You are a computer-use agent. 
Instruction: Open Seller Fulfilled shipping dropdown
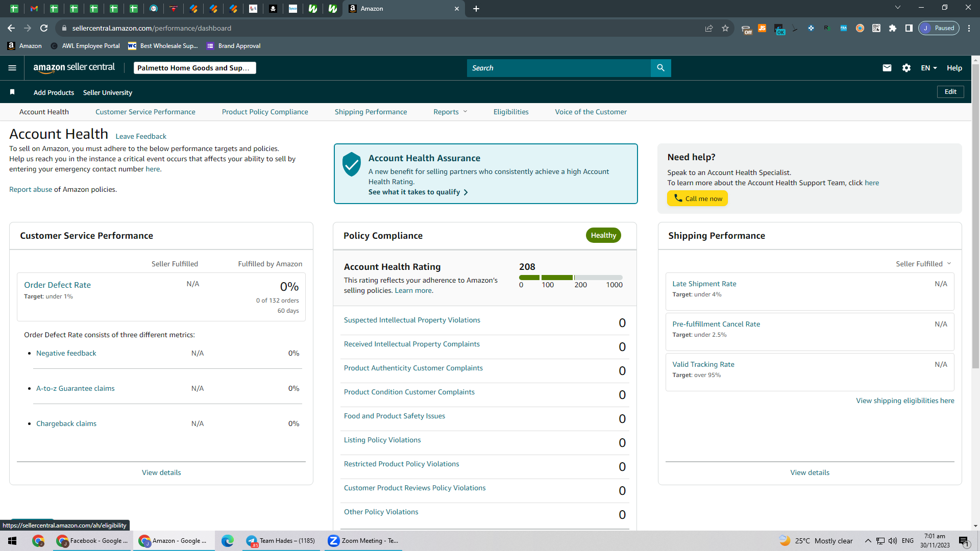[x=923, y=264]
